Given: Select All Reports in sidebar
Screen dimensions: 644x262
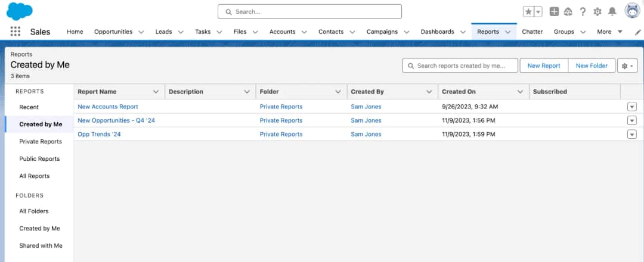Looking at the screenshot, I should coord(35,176).
